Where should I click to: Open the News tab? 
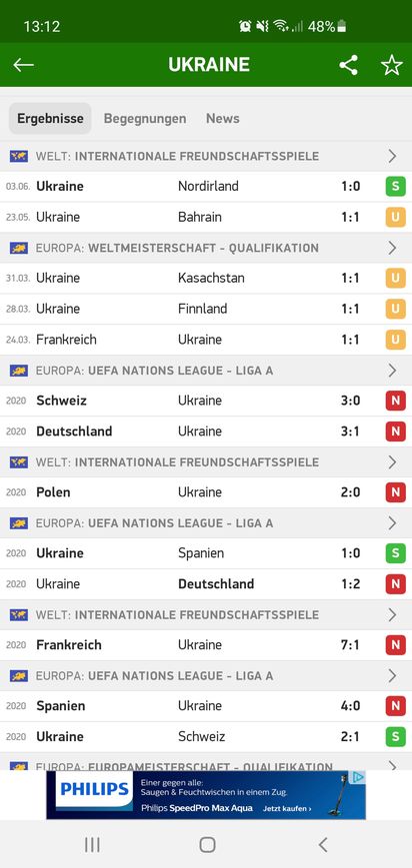coord(222,119)
